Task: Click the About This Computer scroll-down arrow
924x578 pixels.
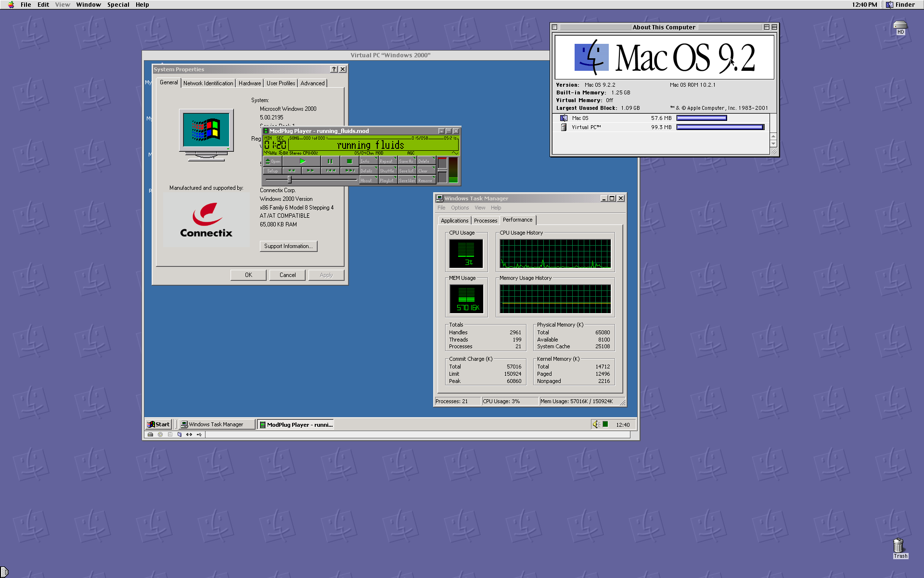Action: tap(773, 144)
